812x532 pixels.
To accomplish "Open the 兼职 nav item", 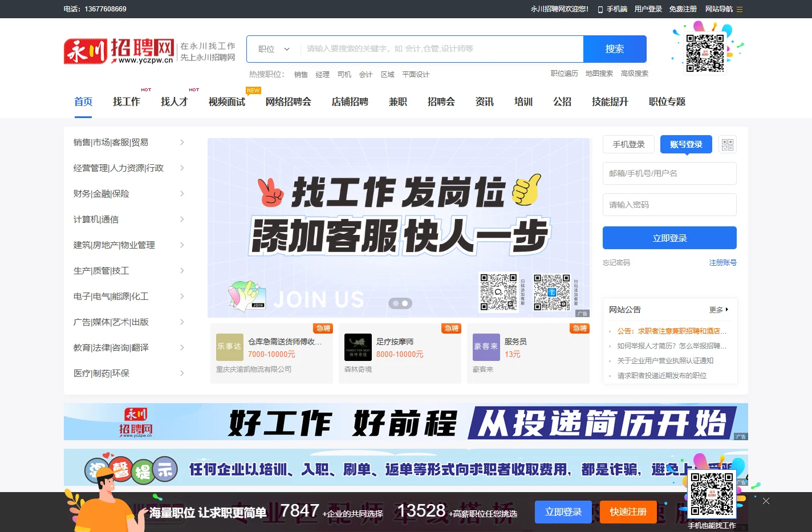I will tap(398, 101).
